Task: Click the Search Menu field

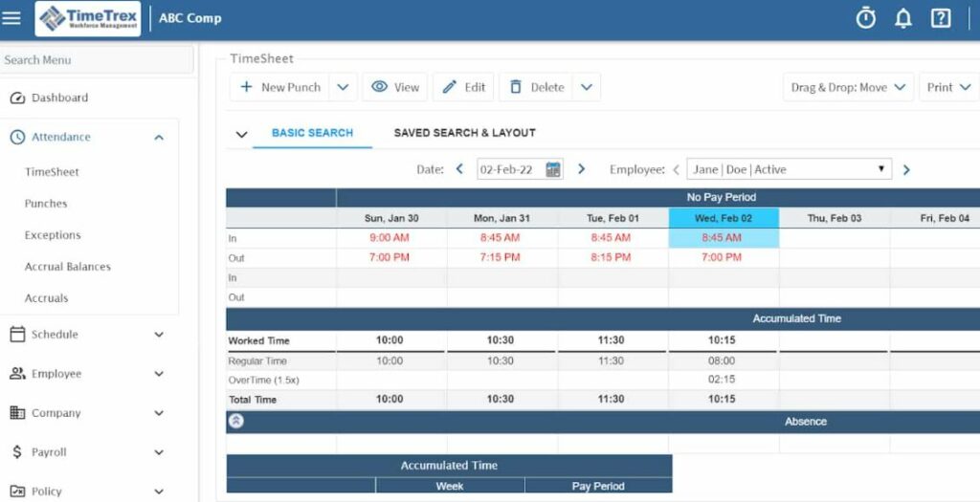Action: (97, 60)
